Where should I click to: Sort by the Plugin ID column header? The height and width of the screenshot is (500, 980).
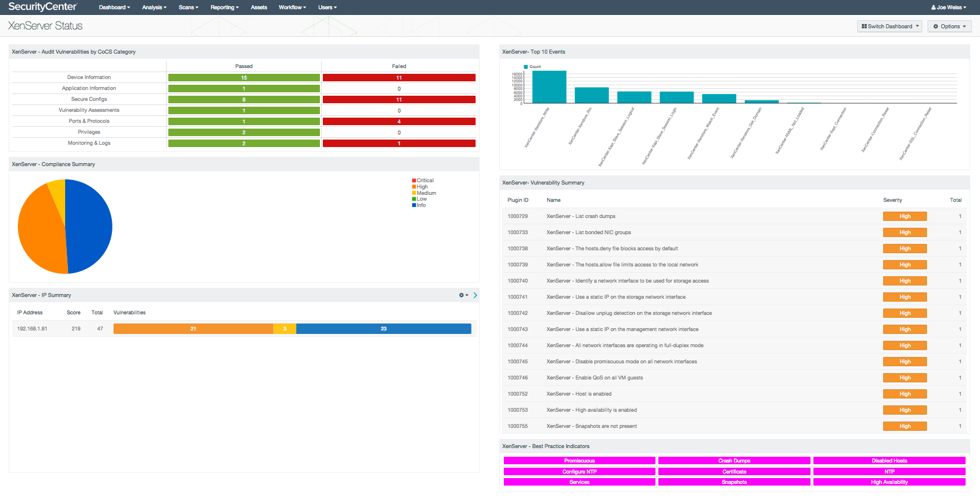click(518, 200)
